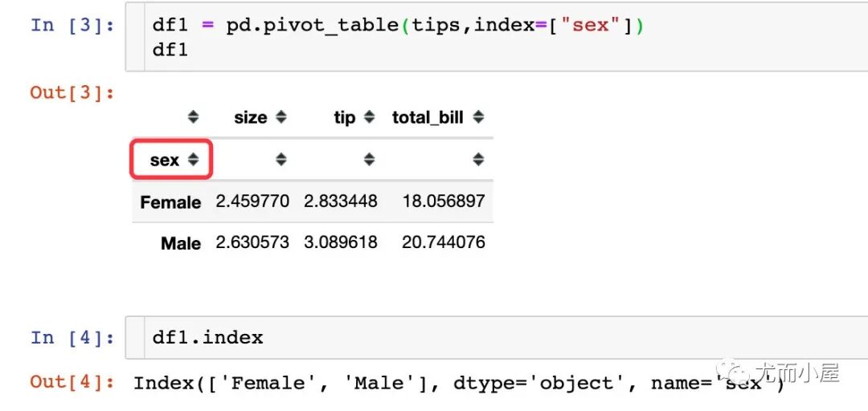Click the tip column header text

(x=344, y=118)
